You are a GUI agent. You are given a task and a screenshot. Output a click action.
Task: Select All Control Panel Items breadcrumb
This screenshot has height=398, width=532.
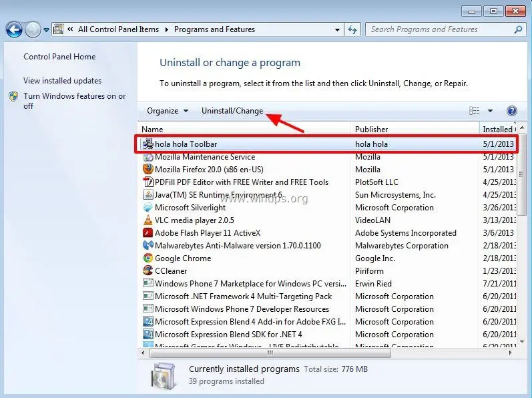tap(118, 29)
